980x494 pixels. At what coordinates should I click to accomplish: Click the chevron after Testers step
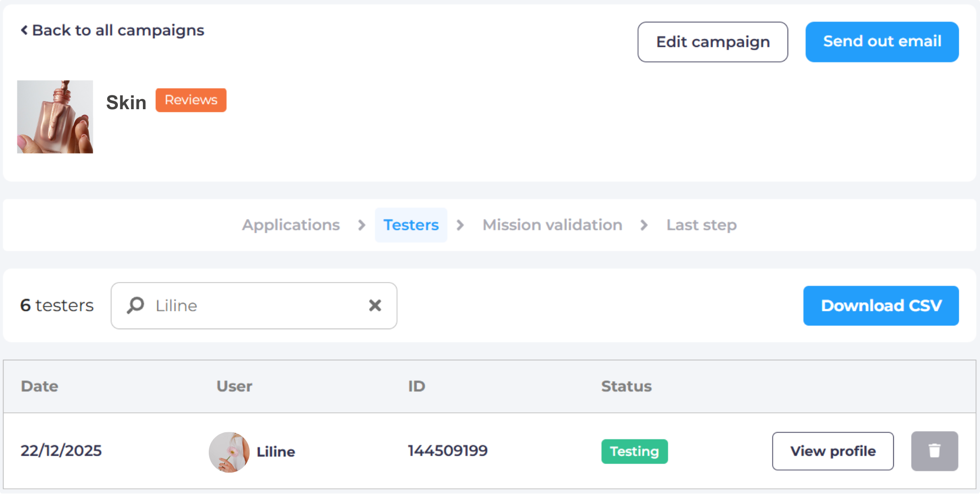click(x=460, y=225)
